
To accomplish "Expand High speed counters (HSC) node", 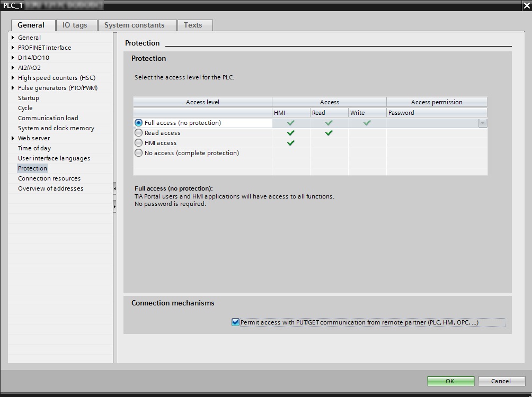I will tap(13, 78).
